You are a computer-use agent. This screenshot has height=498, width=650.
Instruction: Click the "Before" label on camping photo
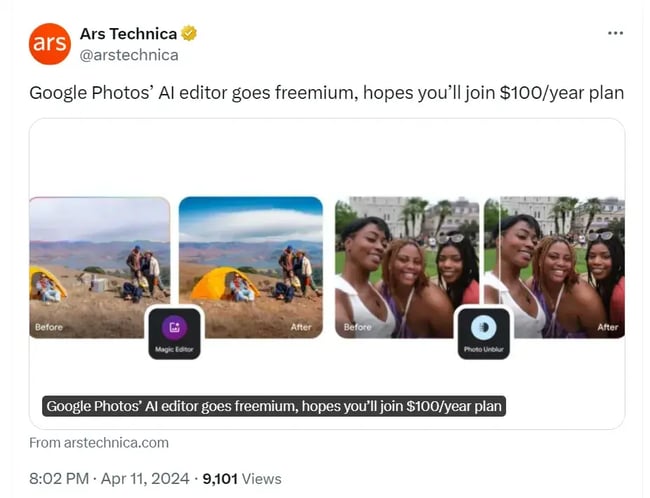pos(49,327)
